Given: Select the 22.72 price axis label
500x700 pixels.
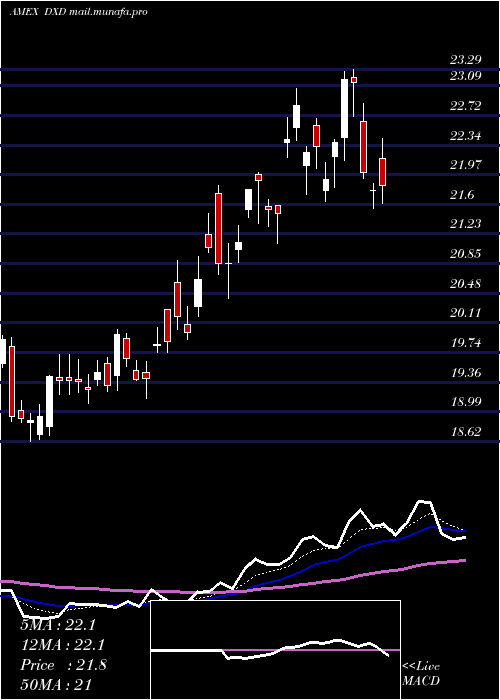Looking at the screenshot, I should 465,106.
